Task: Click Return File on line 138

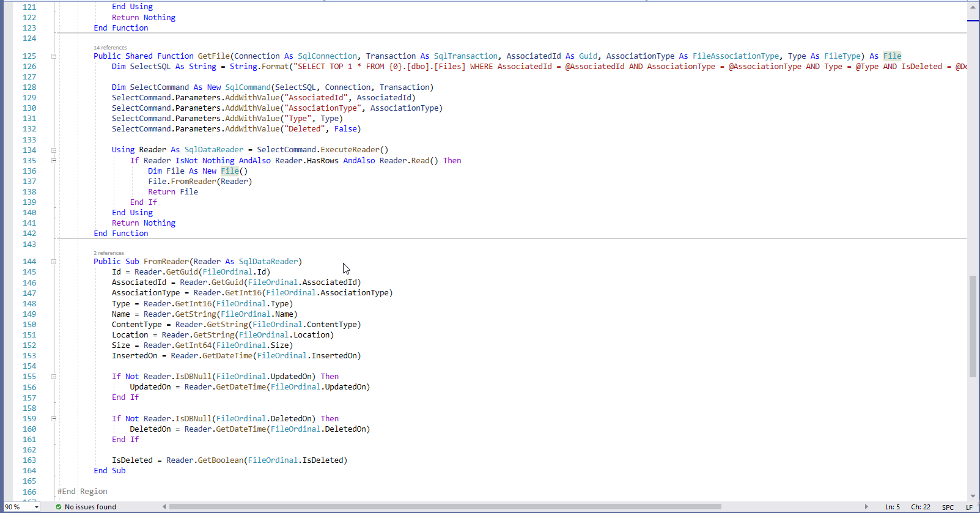Action: [x=173, y=192]
